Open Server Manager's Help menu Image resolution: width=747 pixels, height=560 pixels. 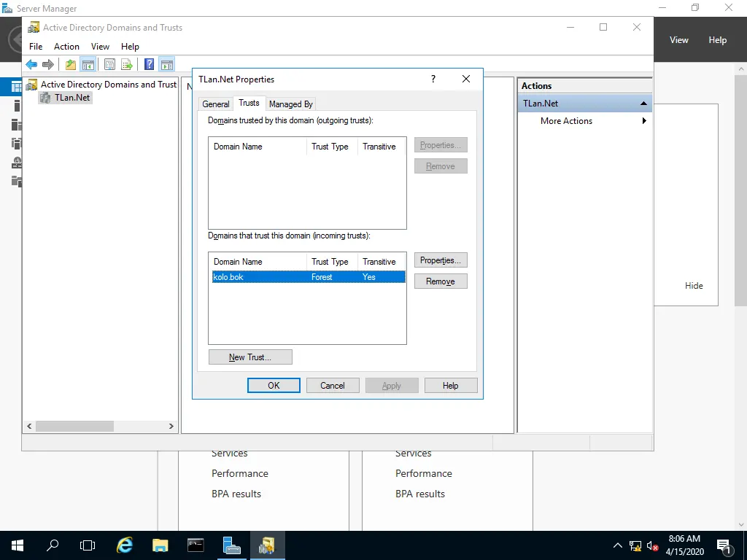pos(718,40)
